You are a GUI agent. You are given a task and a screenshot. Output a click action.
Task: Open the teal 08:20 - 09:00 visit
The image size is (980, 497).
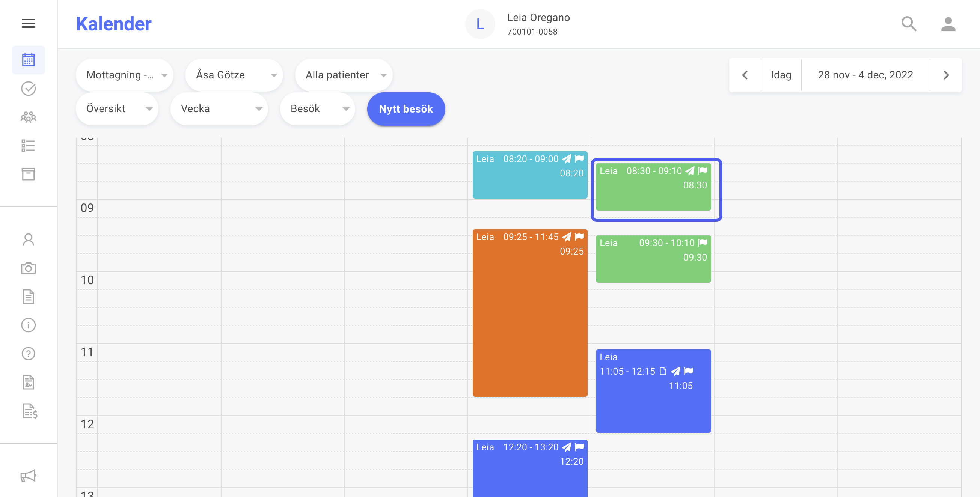[x=530, y=175]
